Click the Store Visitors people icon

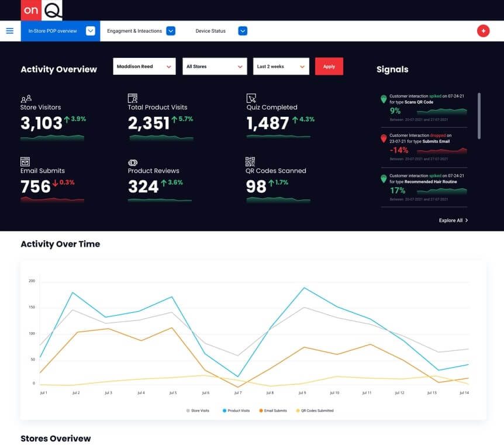(x=26, y=98)
